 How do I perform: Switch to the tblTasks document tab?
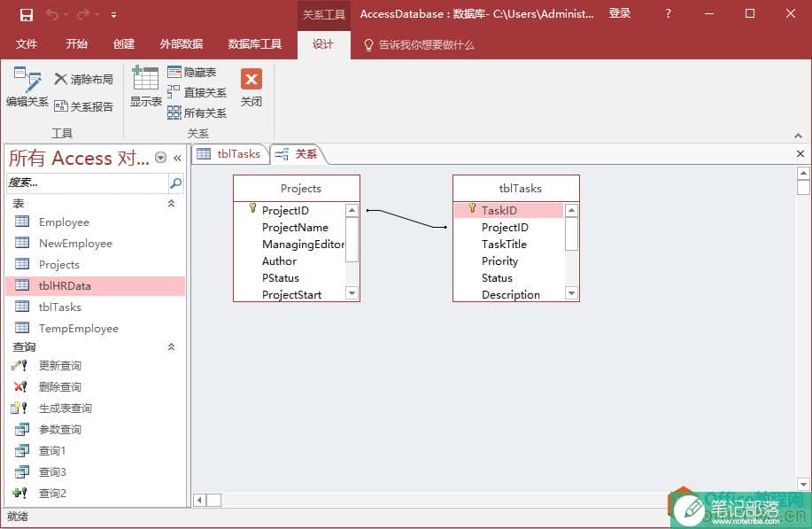coord(230,154)
